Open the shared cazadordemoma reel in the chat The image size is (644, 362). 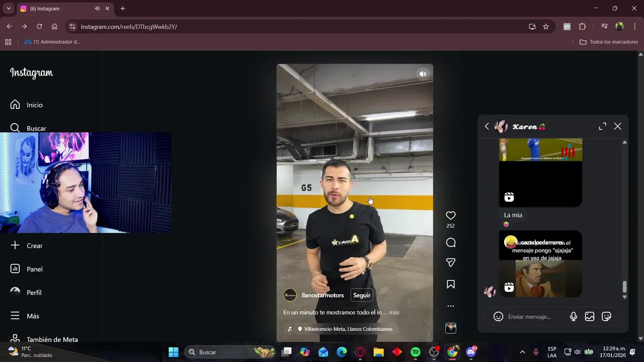tap(540, 264)
